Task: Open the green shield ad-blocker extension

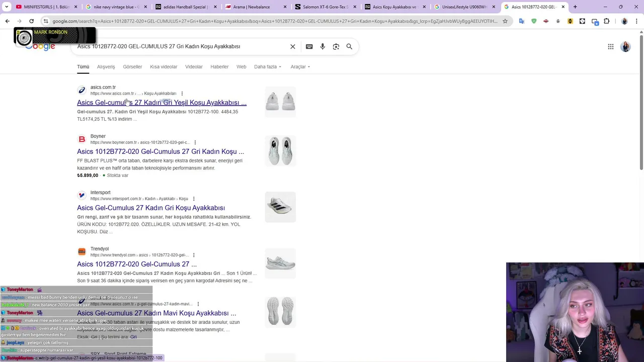Action: pos(534,21)
